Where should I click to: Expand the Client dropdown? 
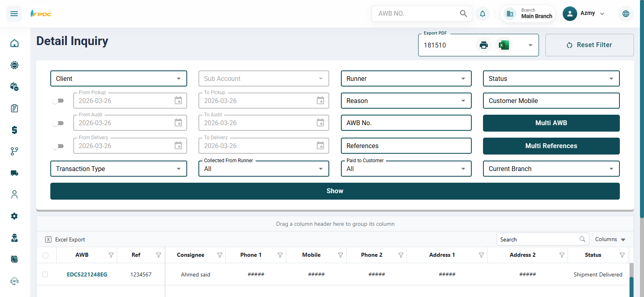click(x=118, y=78)
